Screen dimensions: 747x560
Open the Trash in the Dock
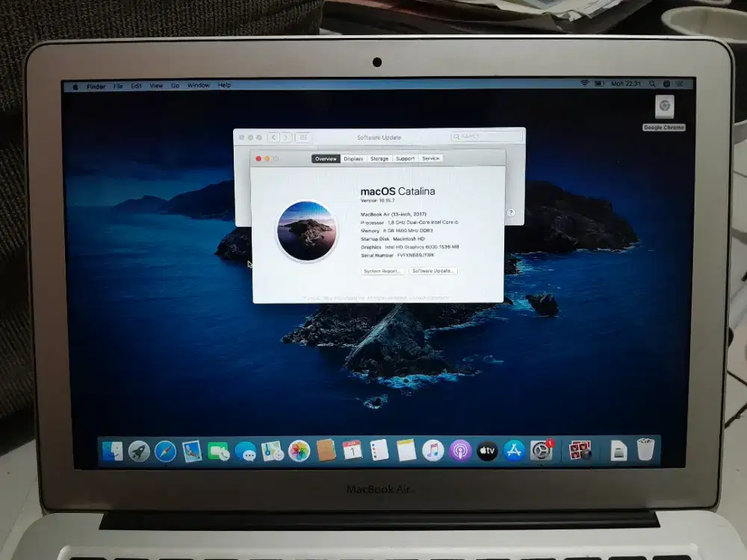click(x=645, y=449)
